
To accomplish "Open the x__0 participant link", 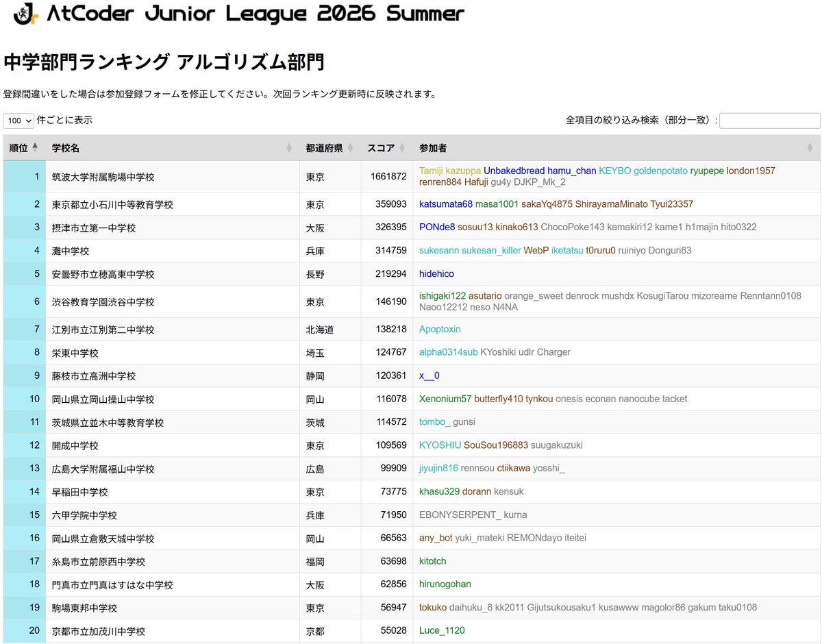I will coord(429,376).
